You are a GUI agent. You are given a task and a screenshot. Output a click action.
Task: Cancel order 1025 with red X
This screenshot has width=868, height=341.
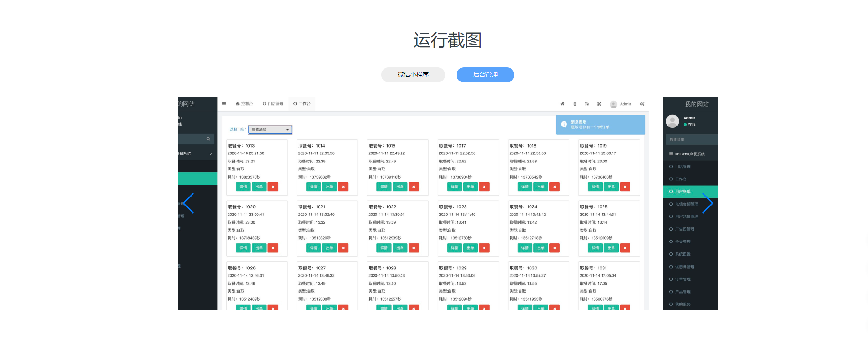coord(625,248)
